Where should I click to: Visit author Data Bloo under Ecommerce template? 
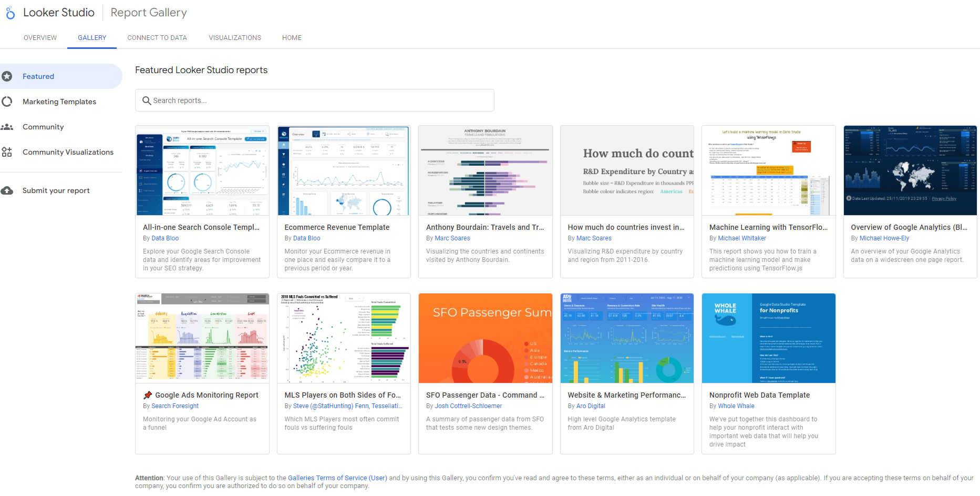click(306, 238)
